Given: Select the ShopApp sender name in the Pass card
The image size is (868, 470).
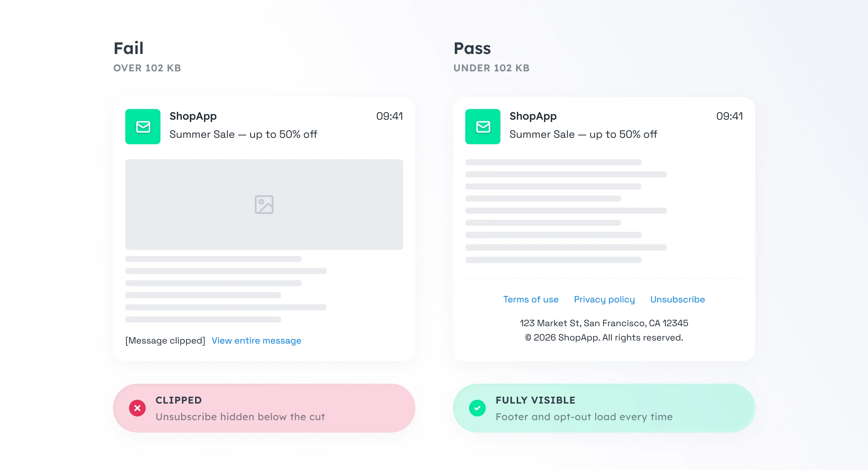Looking at the screenshot, I should pyautogui.click(x=533, y=116).
